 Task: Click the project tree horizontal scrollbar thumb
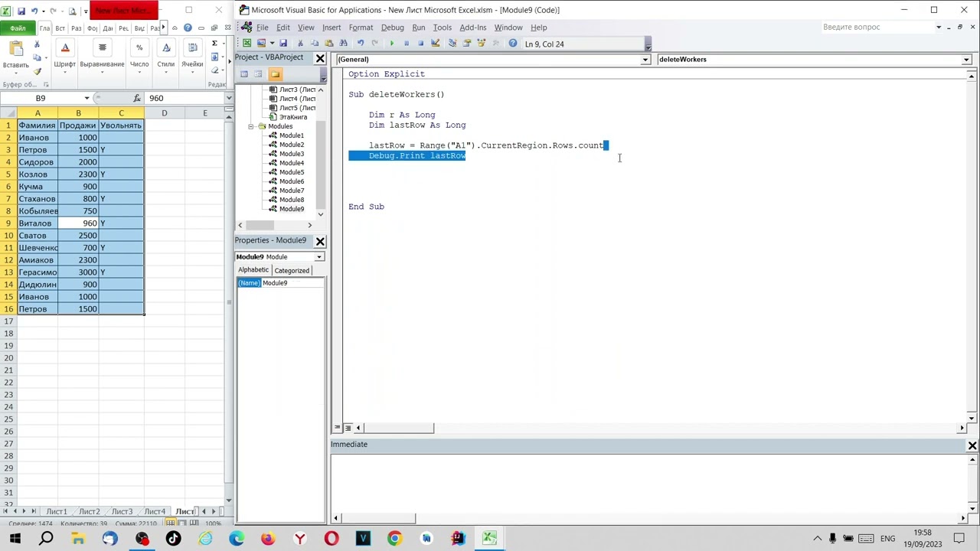(260, 225)
